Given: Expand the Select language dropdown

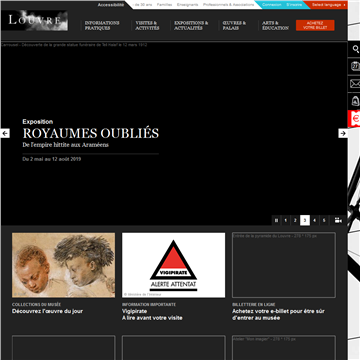Looking at the screenshot, I should (x=328, y=5).
